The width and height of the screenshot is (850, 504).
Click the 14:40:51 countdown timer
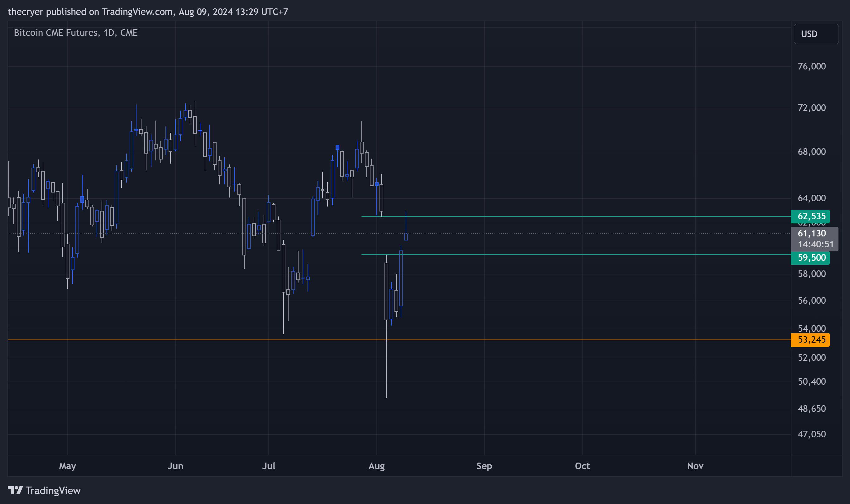click(x=815, y=245)
